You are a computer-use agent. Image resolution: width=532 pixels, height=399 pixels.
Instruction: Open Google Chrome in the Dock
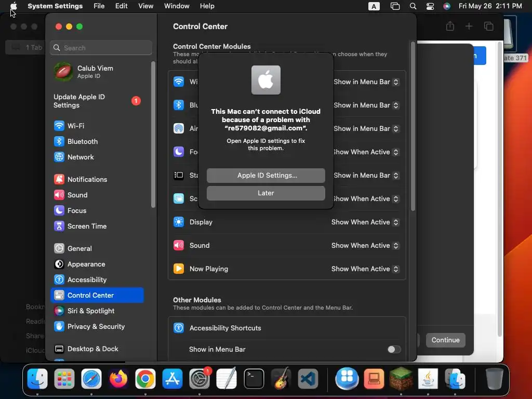pos(145,379)
